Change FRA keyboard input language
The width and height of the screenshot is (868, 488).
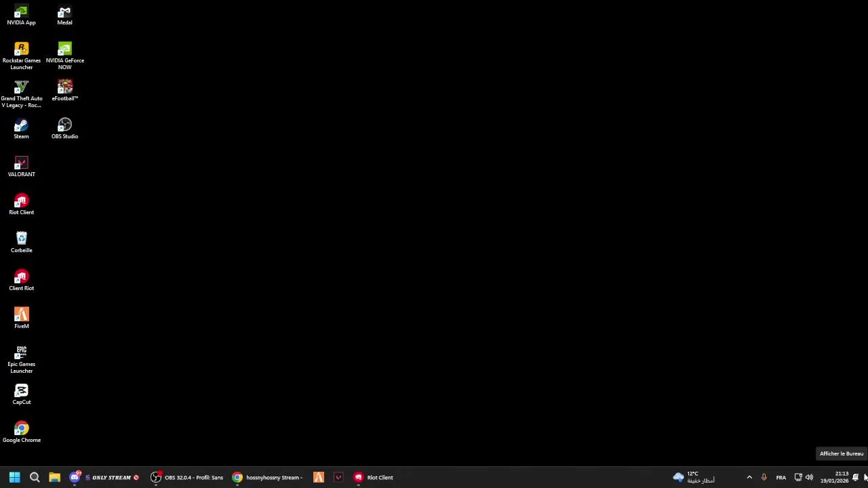tap(781, 477)
